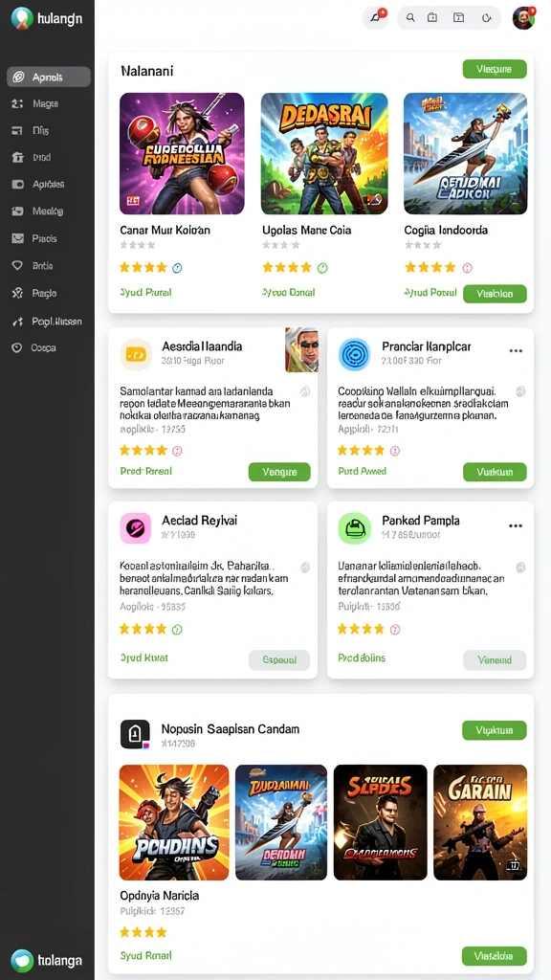Click the orange Aesrdia Ilaandia app icon
The height and width of the screenshot is (980, 551).
136,354
